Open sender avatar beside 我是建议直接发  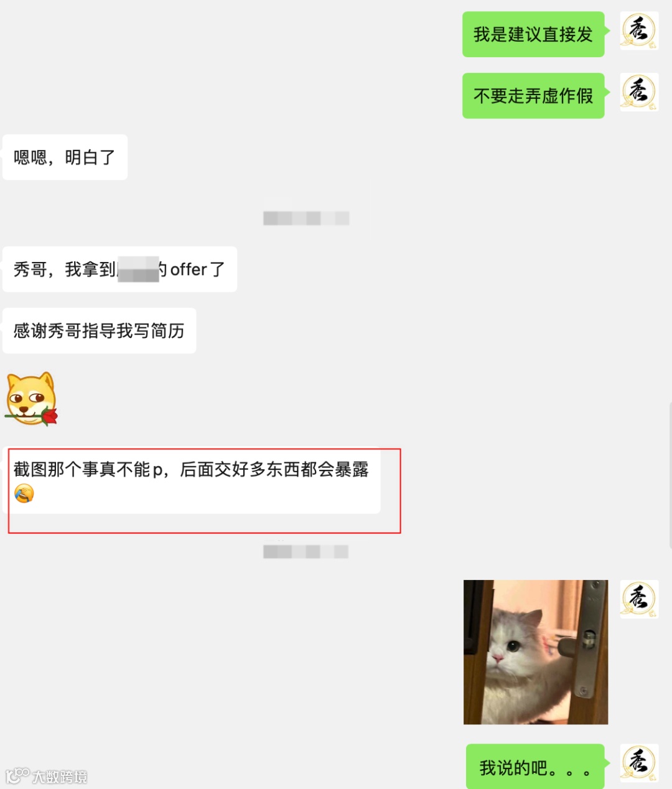tap(639, 30)
